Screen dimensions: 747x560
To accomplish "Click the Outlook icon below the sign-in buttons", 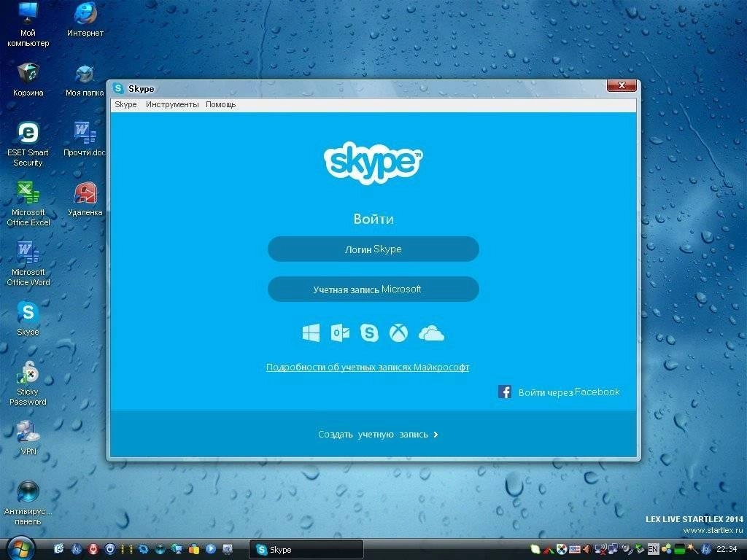I will pos(340,332).
